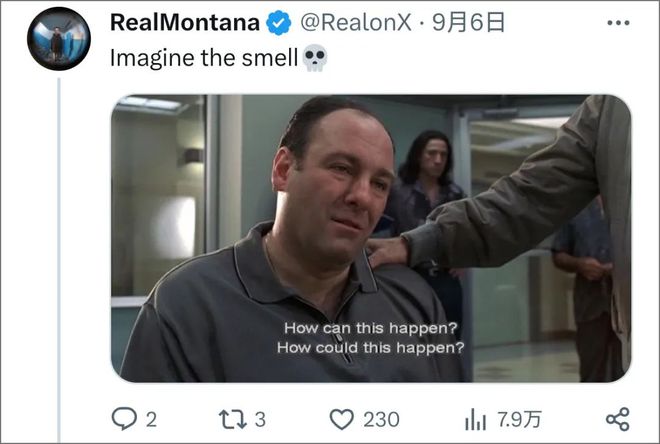Click the repost arrows icon

[233, 420]
